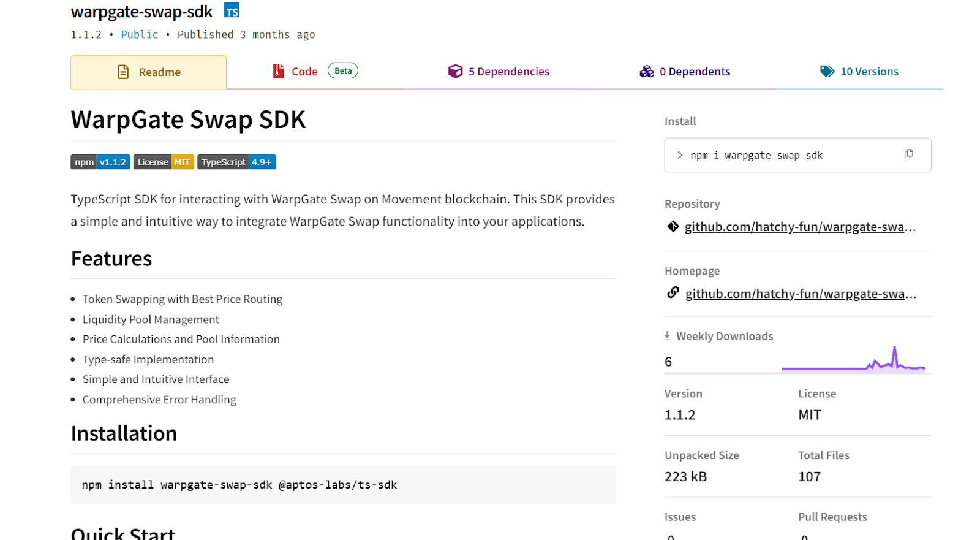The height and width of the screenshot is (540, 980).
Task: Click the Dependencies box icon
Action: pos(455,72)
